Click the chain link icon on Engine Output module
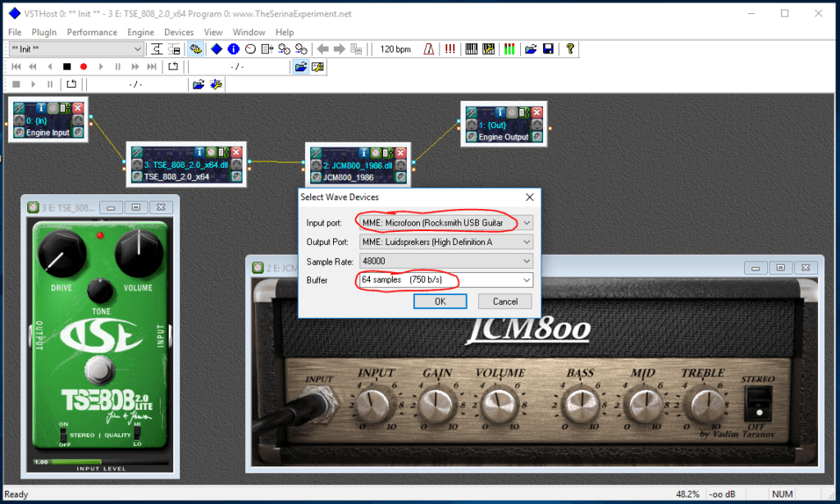840x504 pixels. click(x=472, y=112)
